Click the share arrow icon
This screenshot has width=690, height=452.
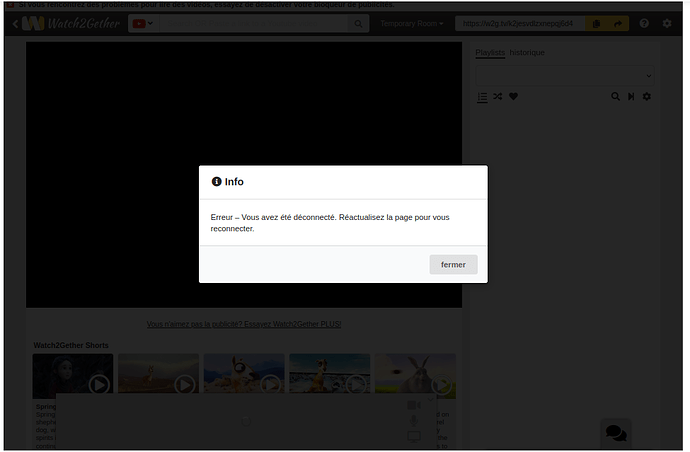(618, 23)
